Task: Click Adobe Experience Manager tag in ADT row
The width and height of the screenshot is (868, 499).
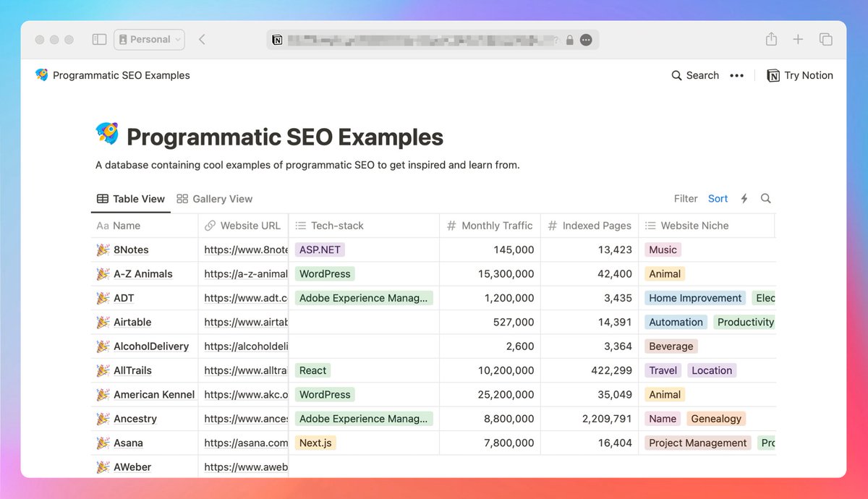Action: click(364, 298)
